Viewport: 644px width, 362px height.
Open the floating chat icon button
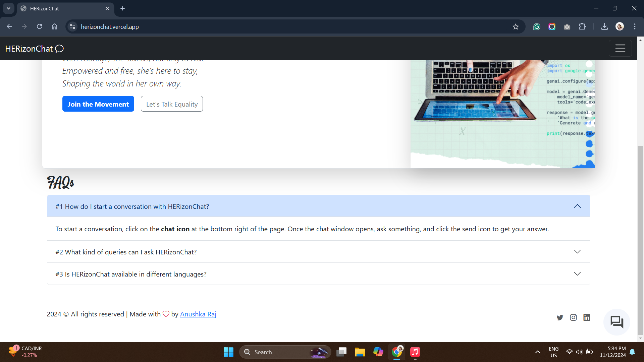[x=616, y=322]
